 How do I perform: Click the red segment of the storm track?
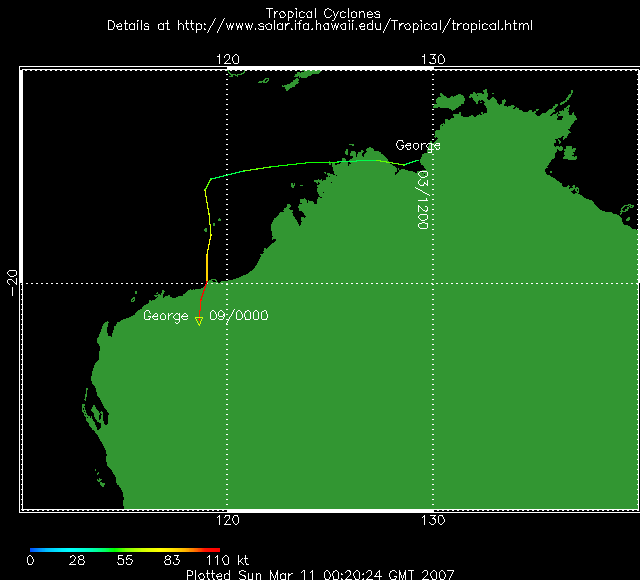tap(202, 297)
